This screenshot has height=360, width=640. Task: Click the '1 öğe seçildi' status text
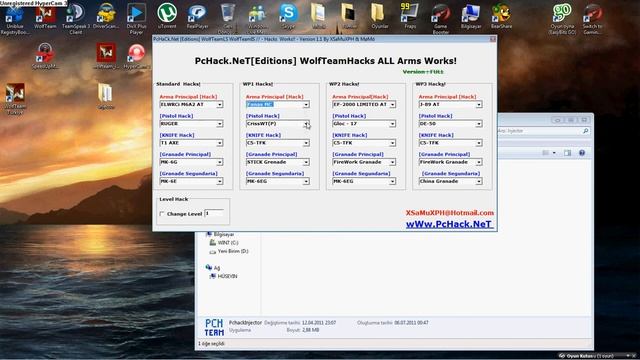(x=211, y=344)
